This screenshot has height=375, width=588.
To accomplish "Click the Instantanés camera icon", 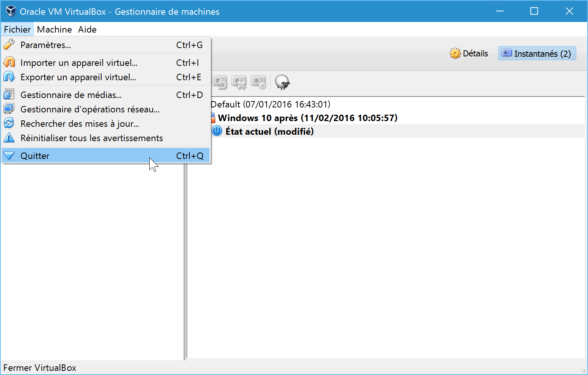I will click(507, 53).
